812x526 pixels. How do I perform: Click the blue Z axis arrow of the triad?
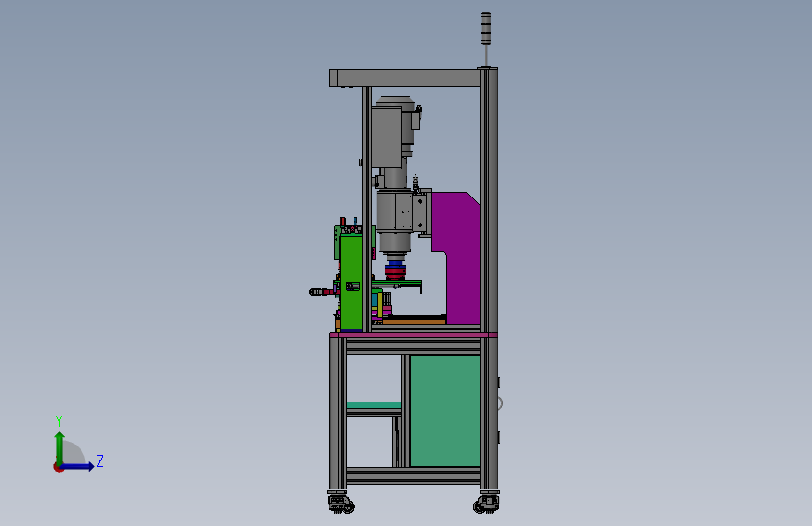pos(78,466)
